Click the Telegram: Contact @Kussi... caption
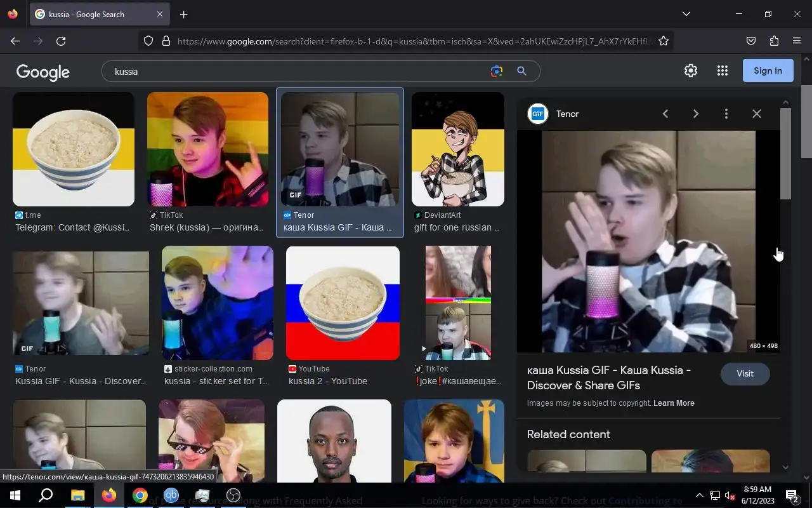This screenshot has width=812, height=508. pos(72,227)
